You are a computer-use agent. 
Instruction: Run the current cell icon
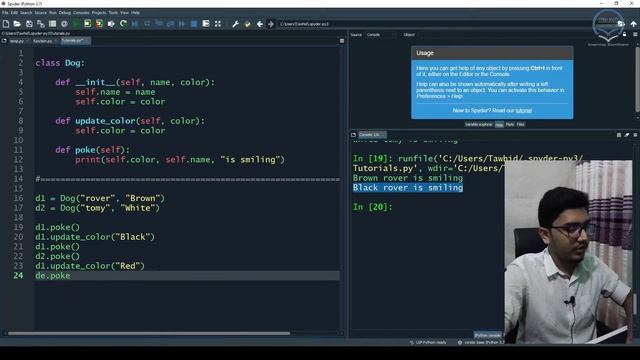[87, 24]
